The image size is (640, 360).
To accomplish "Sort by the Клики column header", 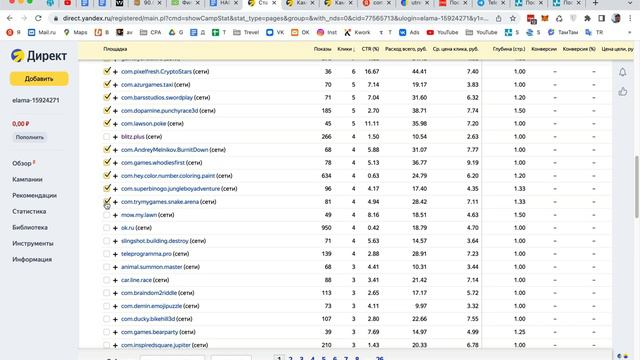I will pyautogui.click(x=346, y=49).
